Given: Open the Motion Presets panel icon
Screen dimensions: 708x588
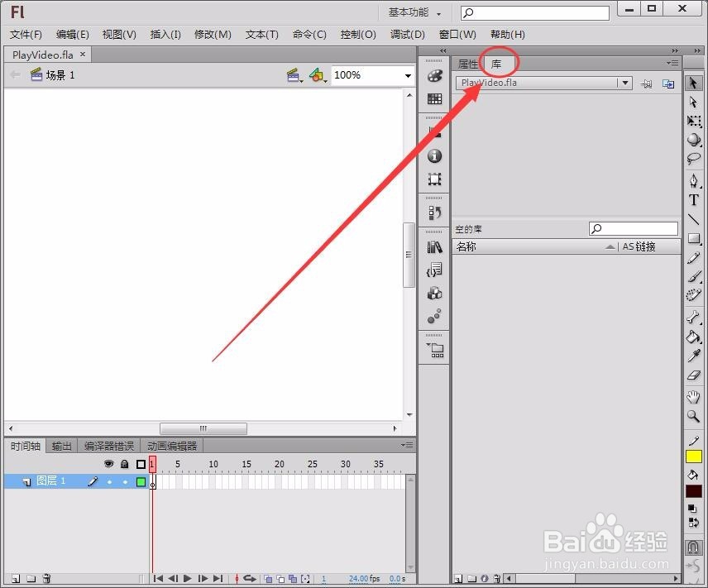Looking at the screenshot, I should (434, 317).
